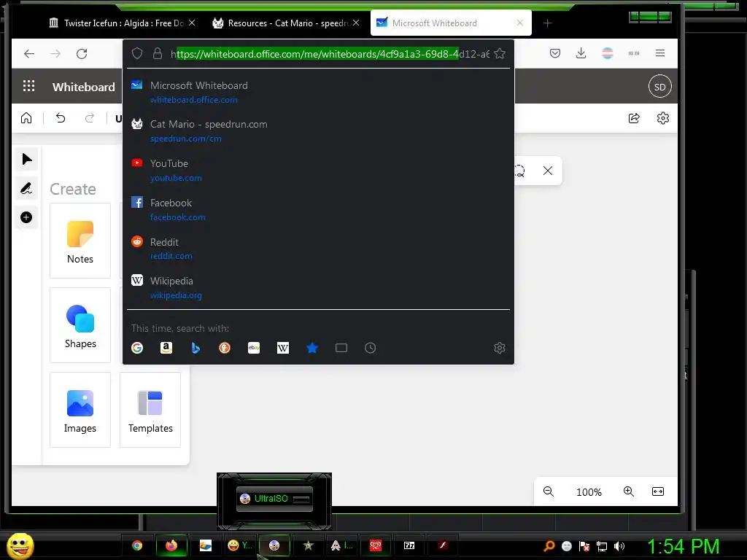Fit whiteboard to screen
The image size is (747, 560).
tap(658, 491)
